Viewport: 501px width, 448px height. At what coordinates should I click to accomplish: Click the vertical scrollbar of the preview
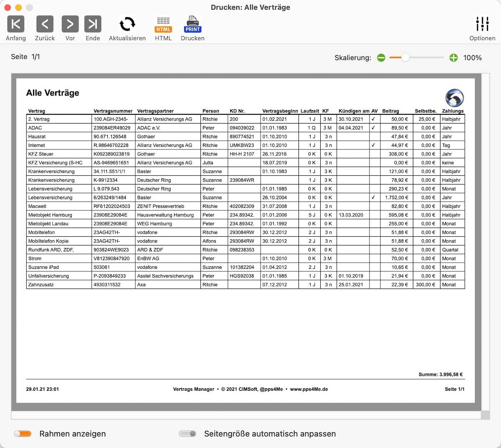[486, 242]
